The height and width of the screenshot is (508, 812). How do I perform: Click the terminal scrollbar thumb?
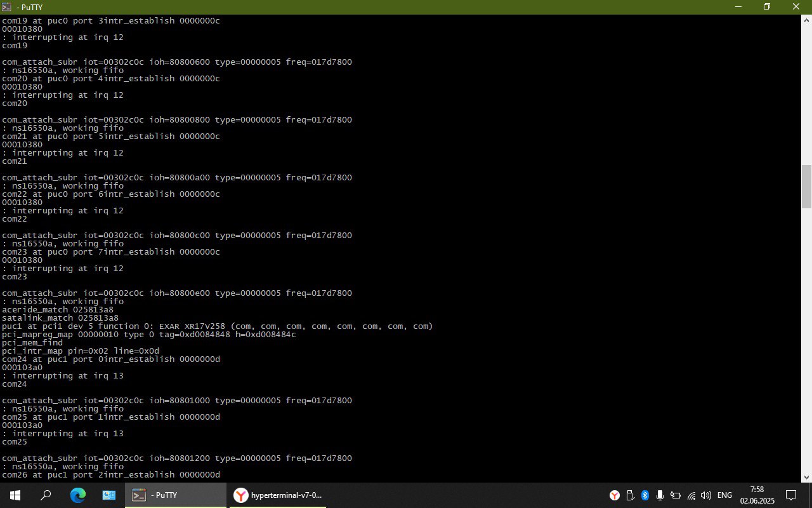pos(807,186)
